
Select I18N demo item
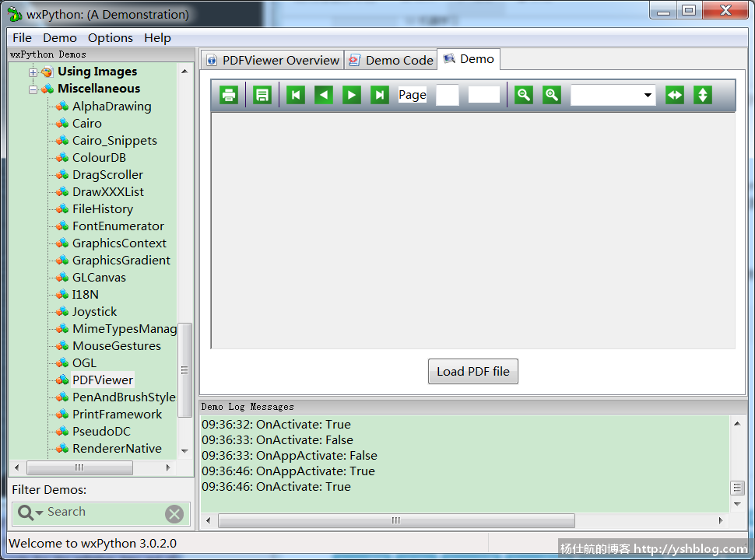[85, 295]
